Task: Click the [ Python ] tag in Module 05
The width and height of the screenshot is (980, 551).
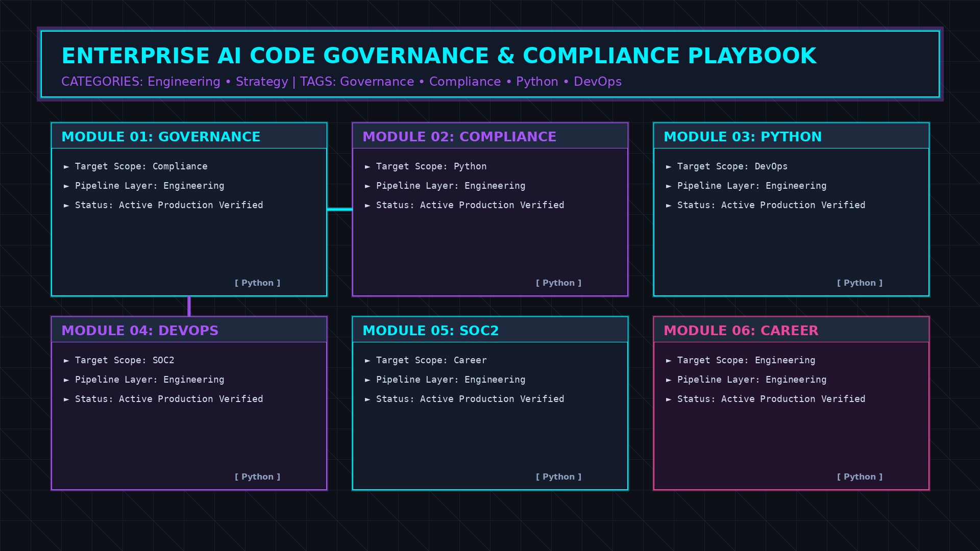Action: point(559,477)
